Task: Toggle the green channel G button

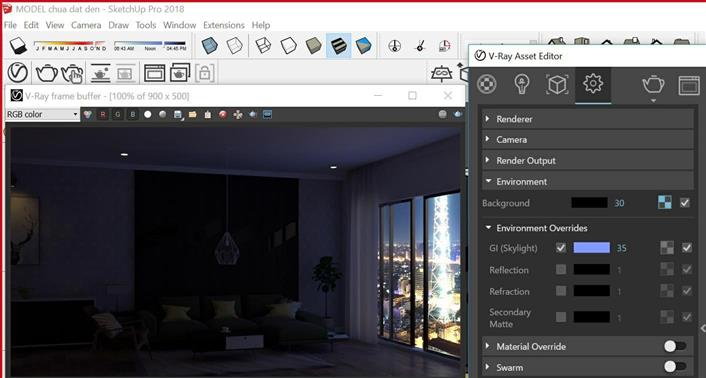Action: click(x=118, y=115)
